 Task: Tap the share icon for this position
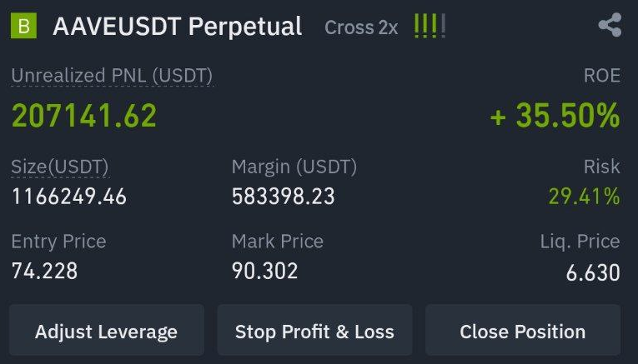610,25
